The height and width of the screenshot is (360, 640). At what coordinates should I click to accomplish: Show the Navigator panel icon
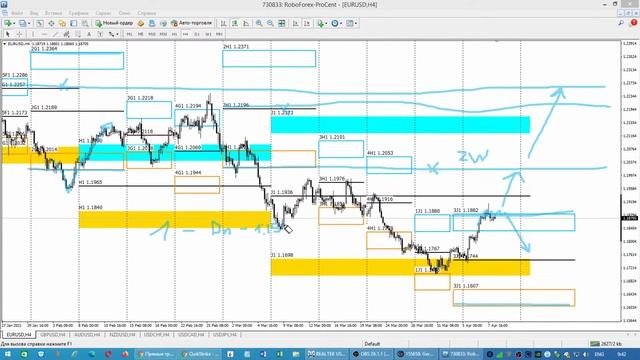62,23
